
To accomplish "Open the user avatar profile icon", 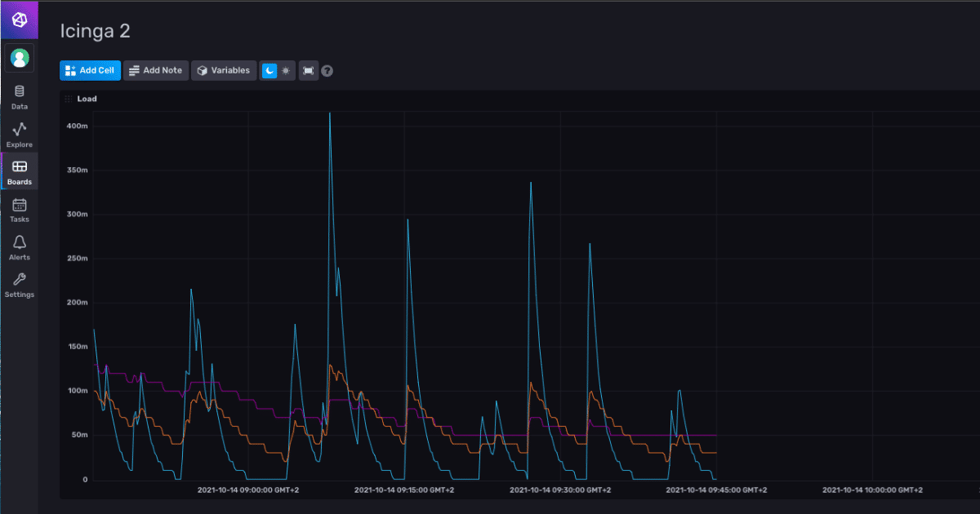I will [x=18, y=57].
